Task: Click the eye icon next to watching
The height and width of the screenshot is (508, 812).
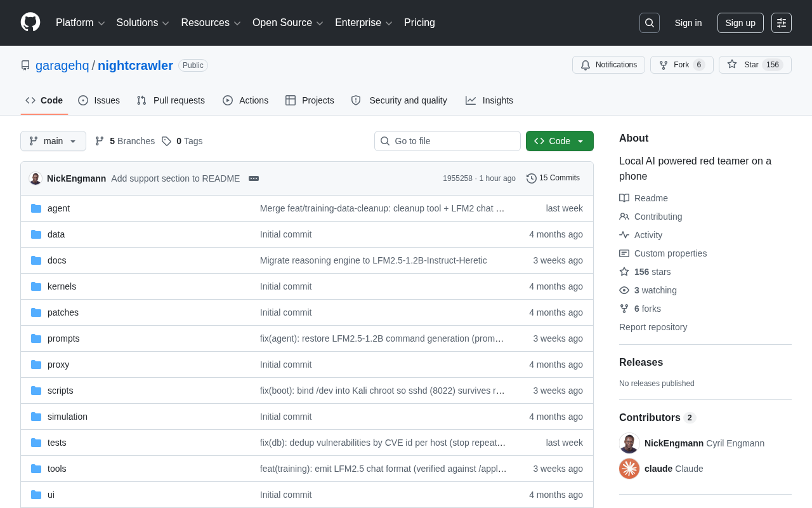Action: [x=624, y=290]
